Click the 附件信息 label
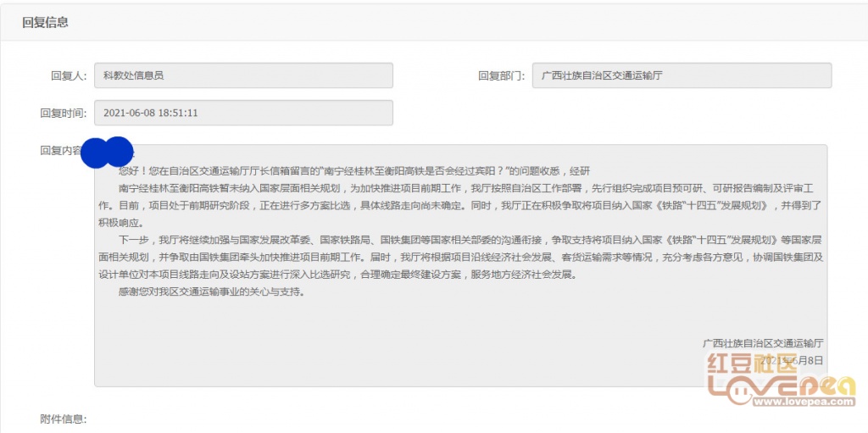 (63, 419)
